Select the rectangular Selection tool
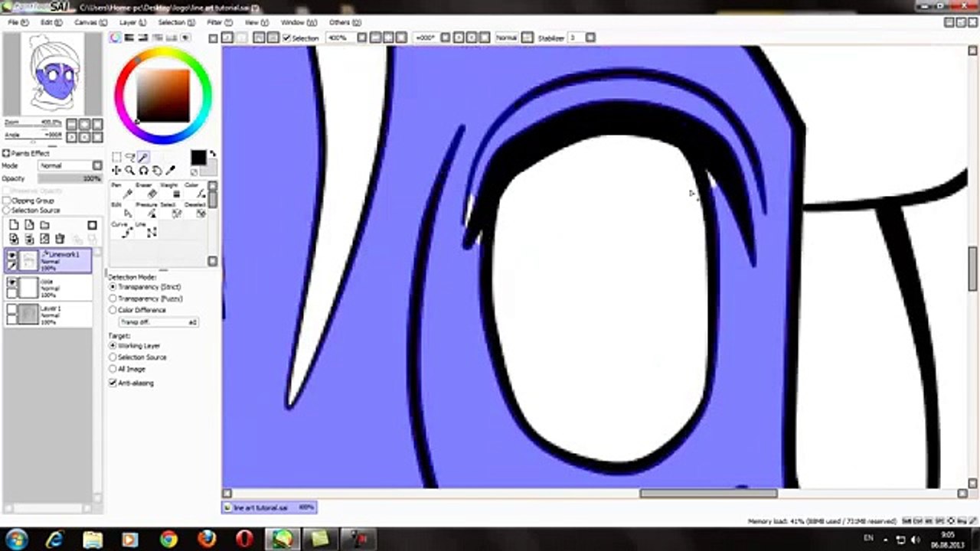Viewport: 980px width, 551px height. tap(116, 156)
